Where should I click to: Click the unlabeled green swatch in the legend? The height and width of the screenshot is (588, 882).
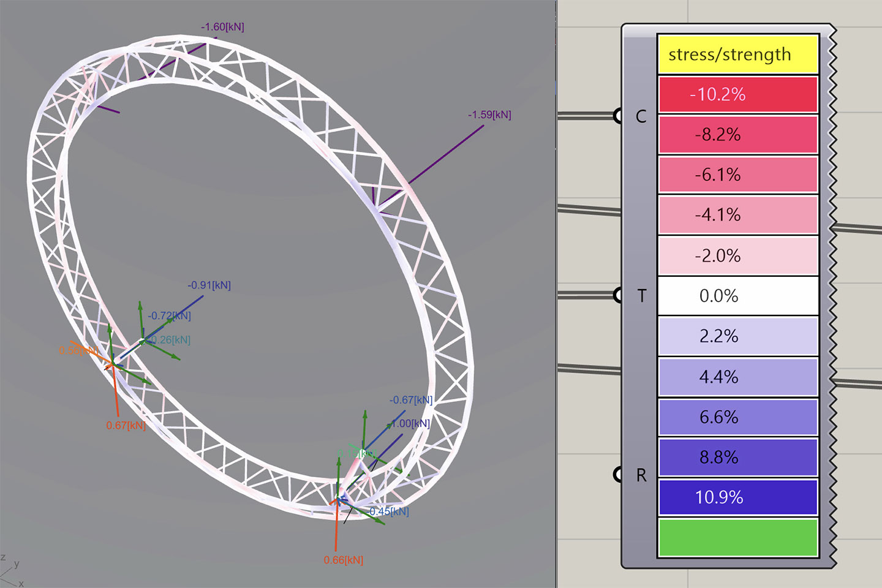[737, 538]
